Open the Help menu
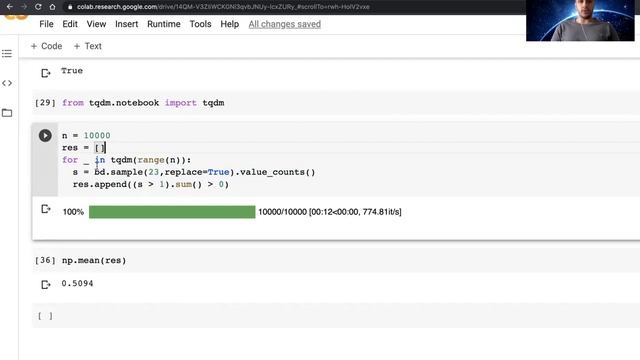This screenshot has height=360, width=640. click(229, 24)
